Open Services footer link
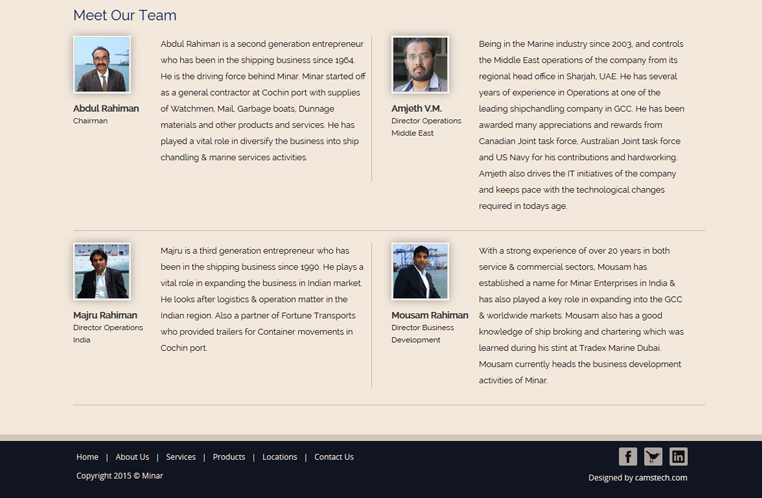The width and height of the screenshot is (762, 498). click(181, 457)
